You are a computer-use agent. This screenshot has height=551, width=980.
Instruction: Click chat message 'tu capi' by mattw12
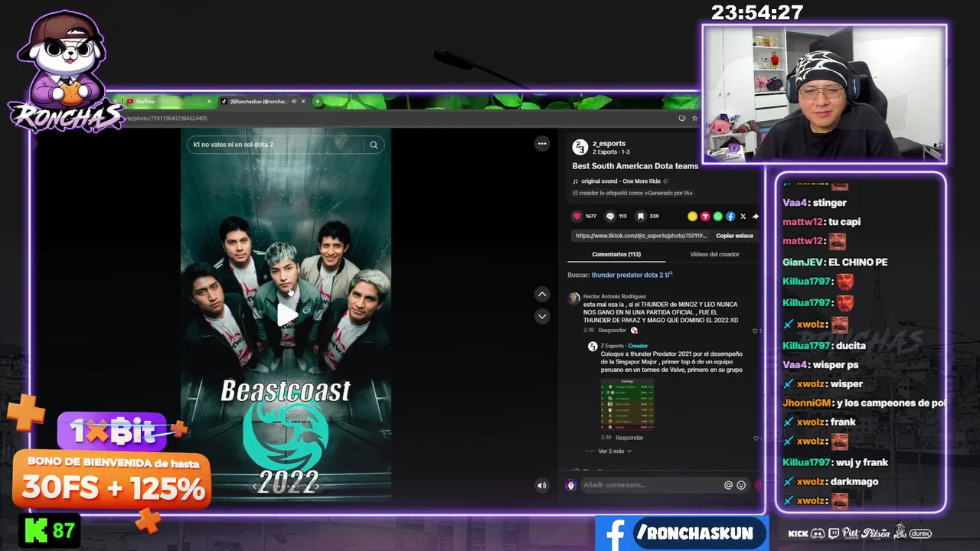(844, 222)
